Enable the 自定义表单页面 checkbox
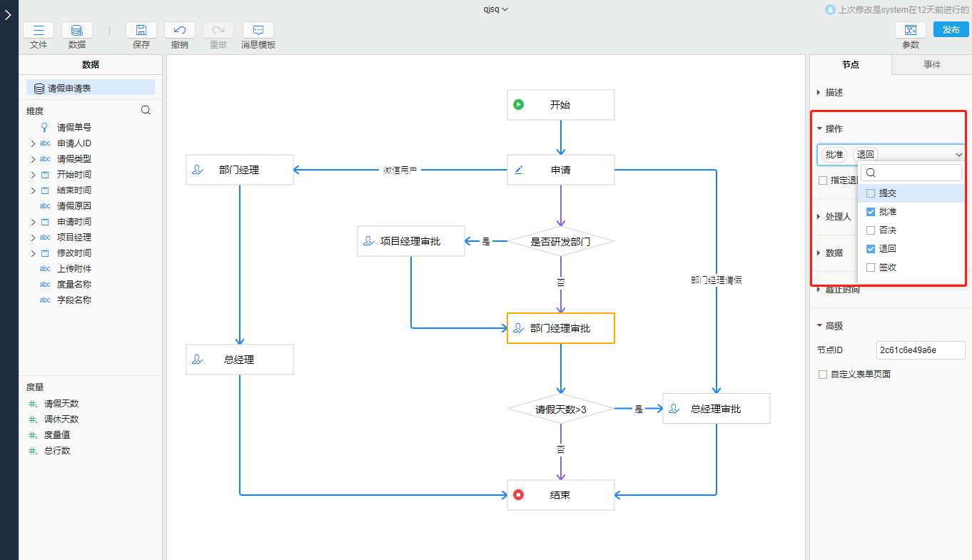The image size is (972, 560). tap(823, 374)
